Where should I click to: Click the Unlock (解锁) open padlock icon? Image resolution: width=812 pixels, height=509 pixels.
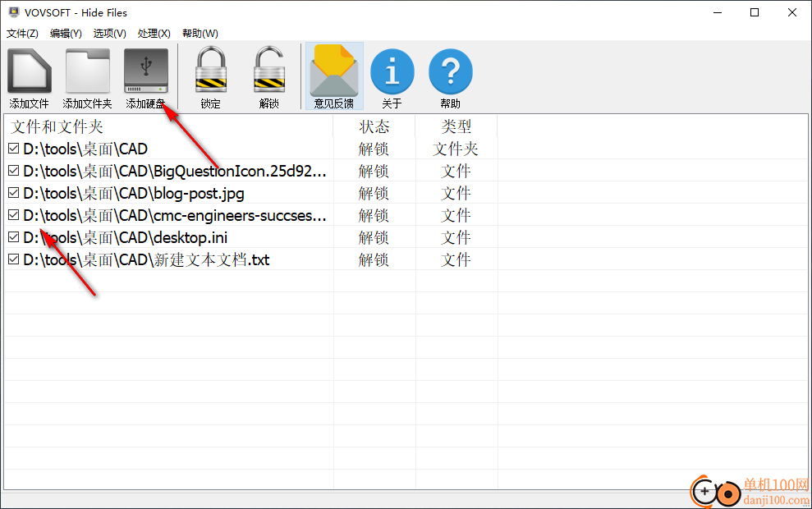tap(269, 71)
